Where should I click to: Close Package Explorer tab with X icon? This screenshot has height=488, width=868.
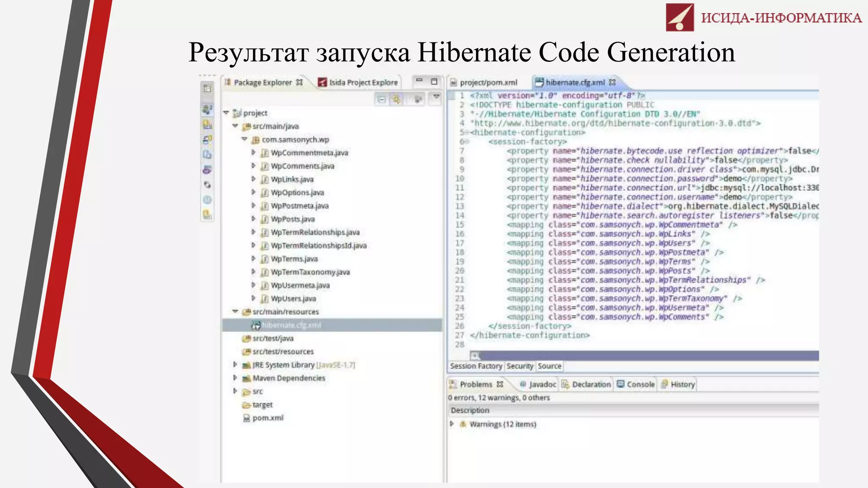[299, 82]
